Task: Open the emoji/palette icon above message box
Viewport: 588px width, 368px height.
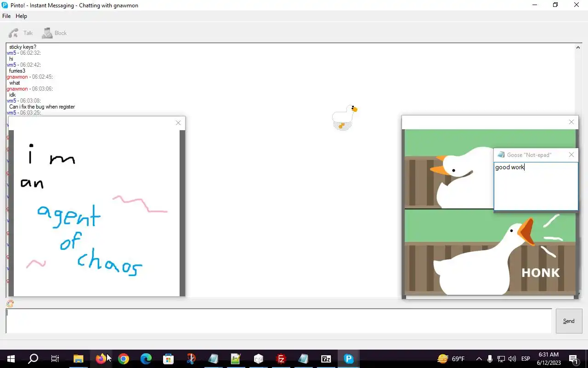Action: tap(10, 304)
